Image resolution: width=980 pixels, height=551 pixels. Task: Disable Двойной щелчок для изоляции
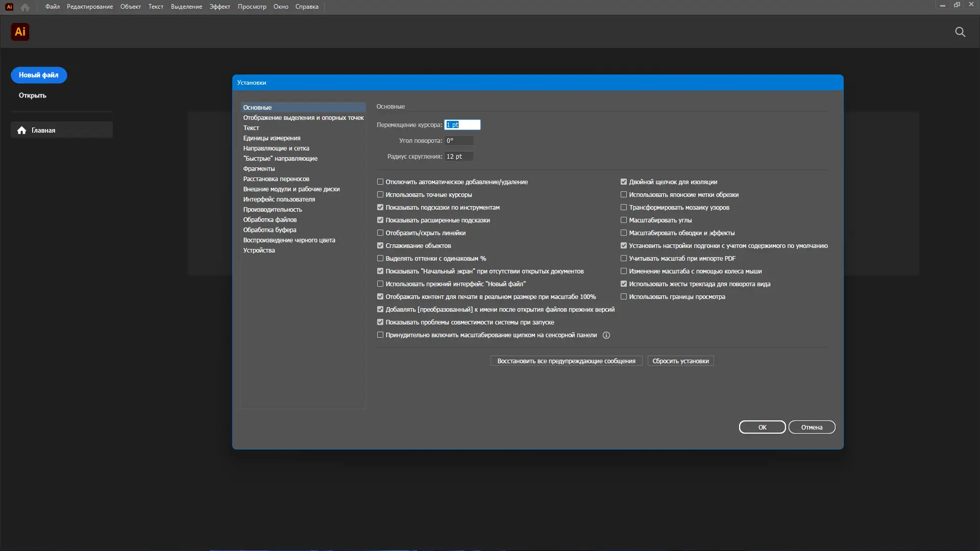tap(624, 182)
